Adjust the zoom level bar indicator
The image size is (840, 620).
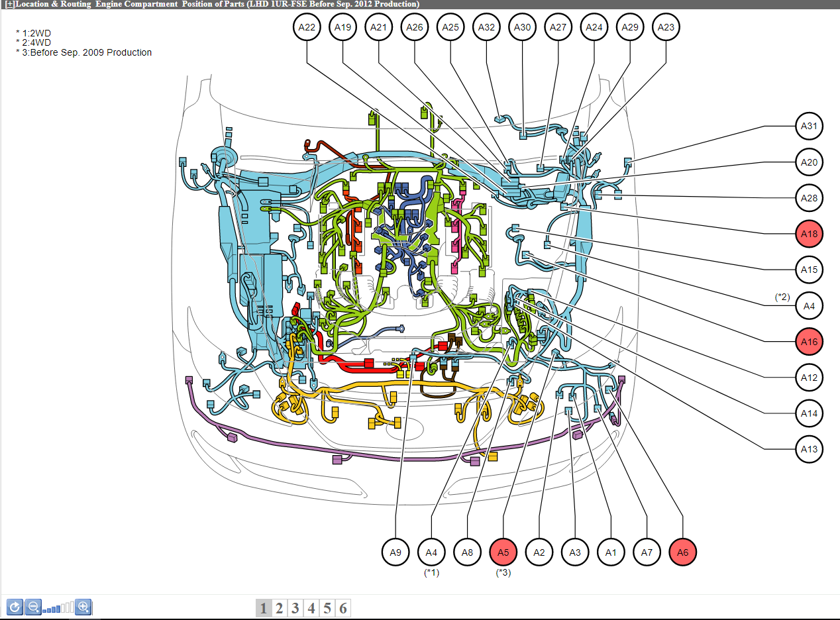(x=58, y=608)
